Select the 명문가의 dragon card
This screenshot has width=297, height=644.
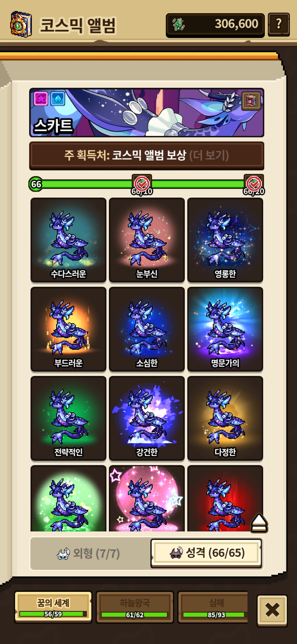tap(225, 329)
